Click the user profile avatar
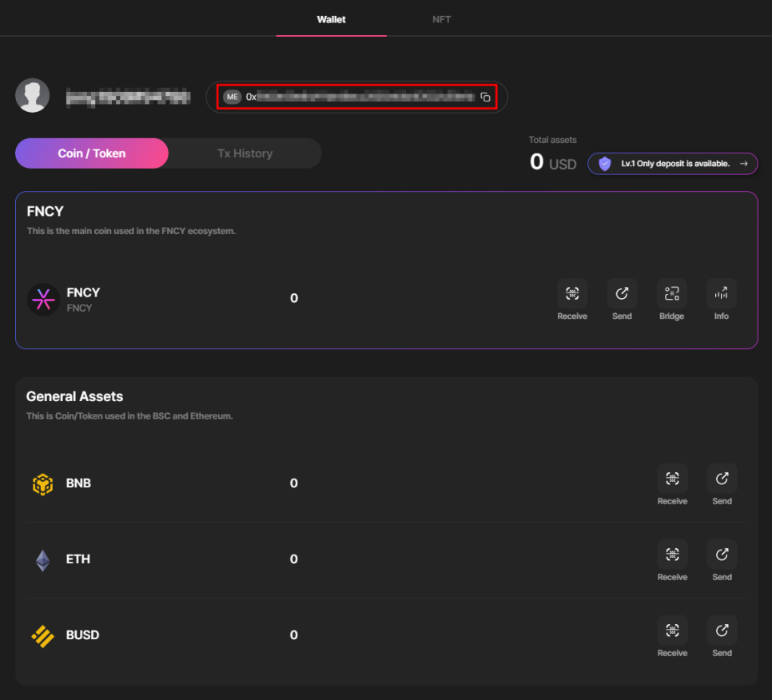This screenshot has width=772, height=700. pyautogui.click(x=33, y=96)
